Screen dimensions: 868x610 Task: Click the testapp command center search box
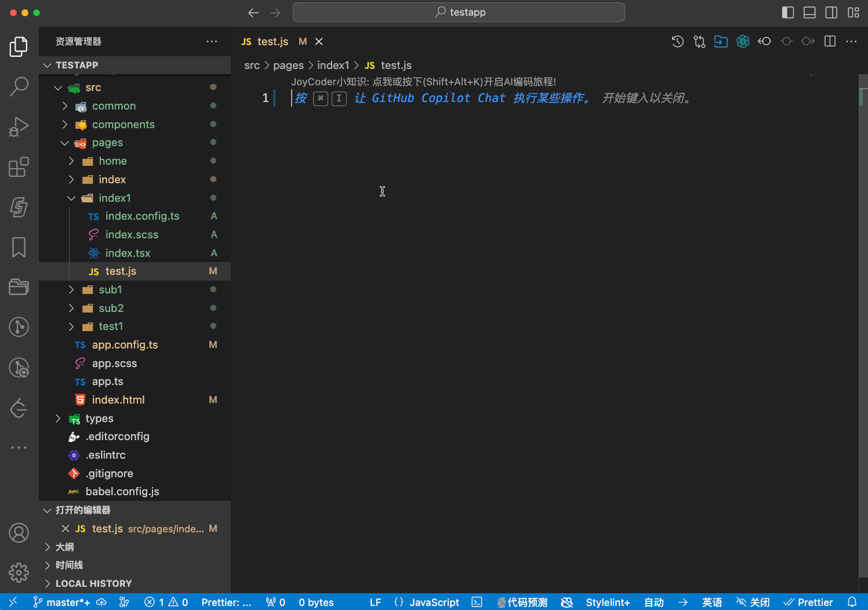459,12
